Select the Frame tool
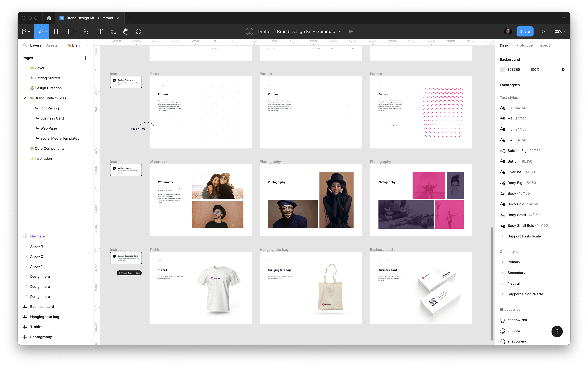 tap(56, 31)
